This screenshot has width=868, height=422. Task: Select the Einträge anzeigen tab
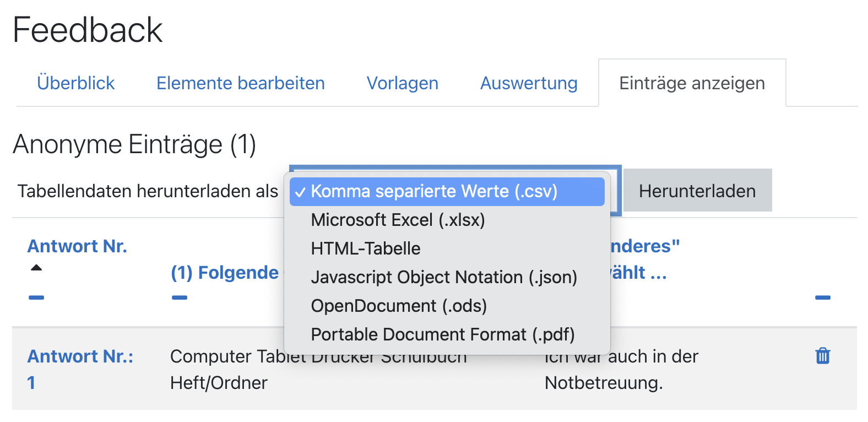coord(692,83)
